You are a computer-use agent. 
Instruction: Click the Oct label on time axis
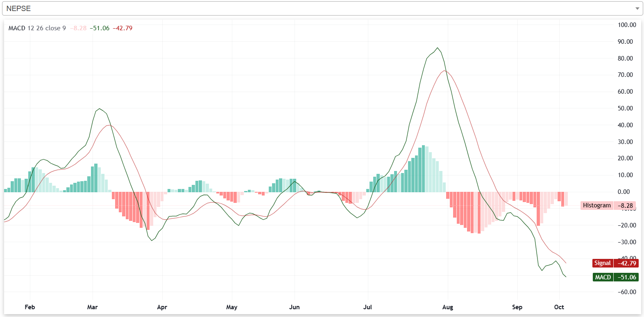click(x=559, y=307)
